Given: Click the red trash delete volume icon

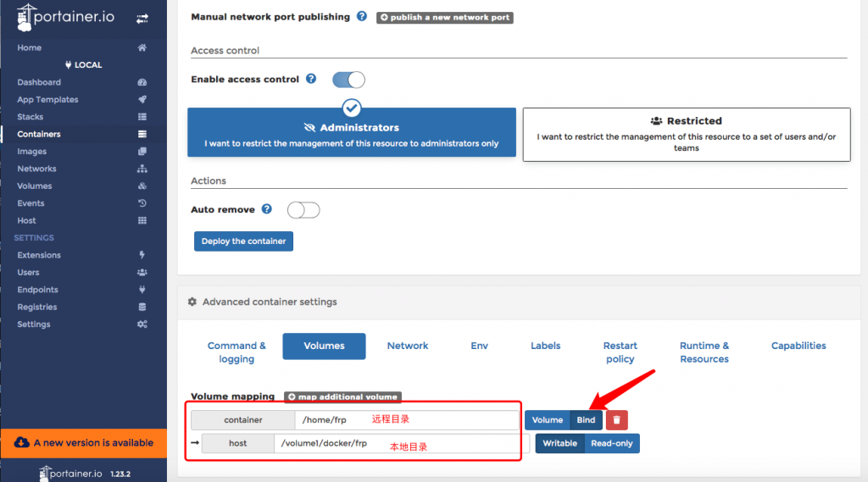Looking at the screenshot, I should [616, 420].
